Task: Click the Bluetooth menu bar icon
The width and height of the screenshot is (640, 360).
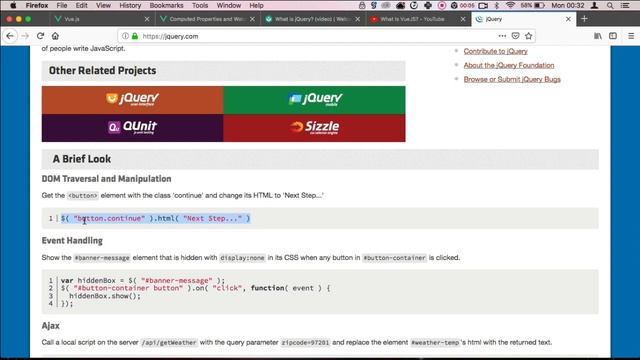Action: (x=497, y=5)
